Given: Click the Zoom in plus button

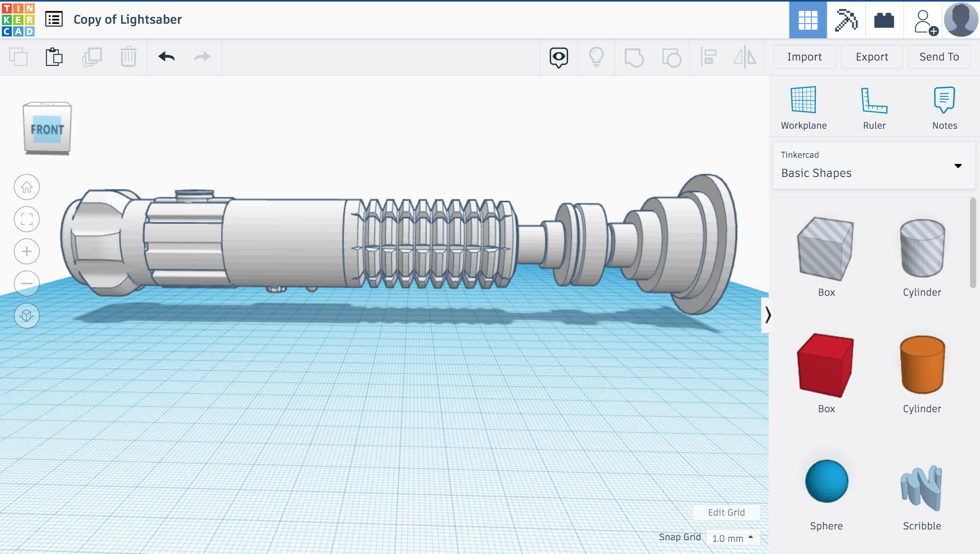Looking at the screenshot, I should coord(26,251).
